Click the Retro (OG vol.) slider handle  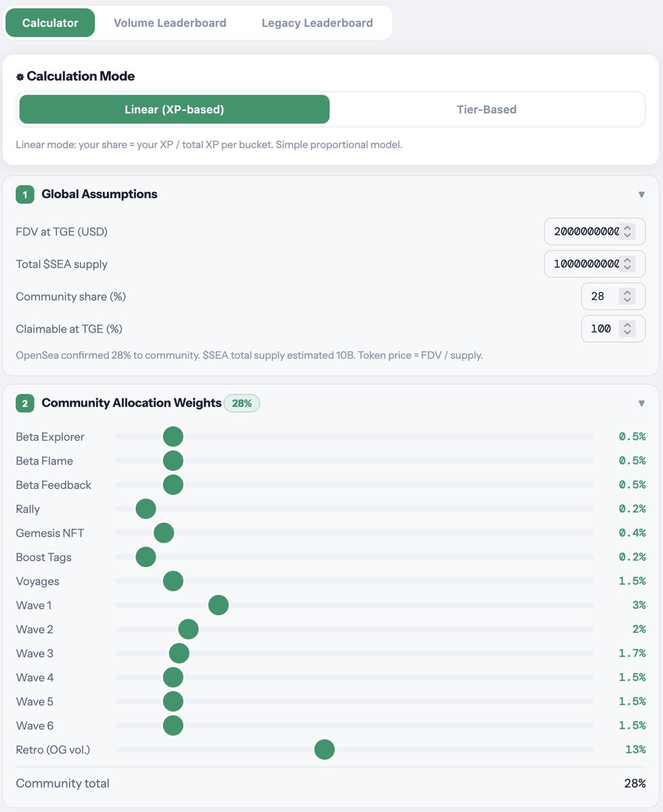[325, 750]
